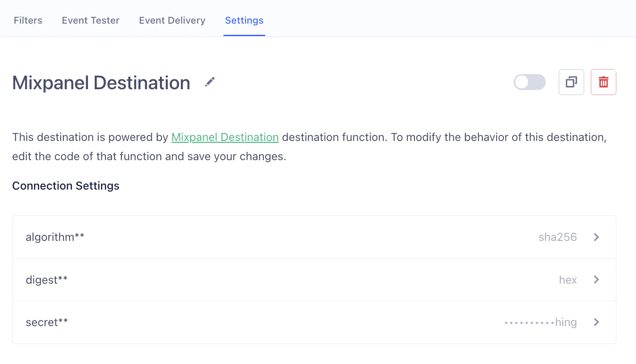Expand the digest setting chevron
The width and height of the screenshot is (636, 364).
[596, 280]
